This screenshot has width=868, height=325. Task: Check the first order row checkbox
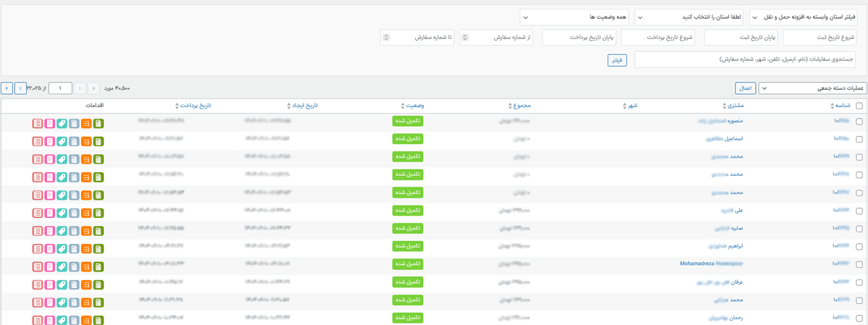[x=859, y=122]
